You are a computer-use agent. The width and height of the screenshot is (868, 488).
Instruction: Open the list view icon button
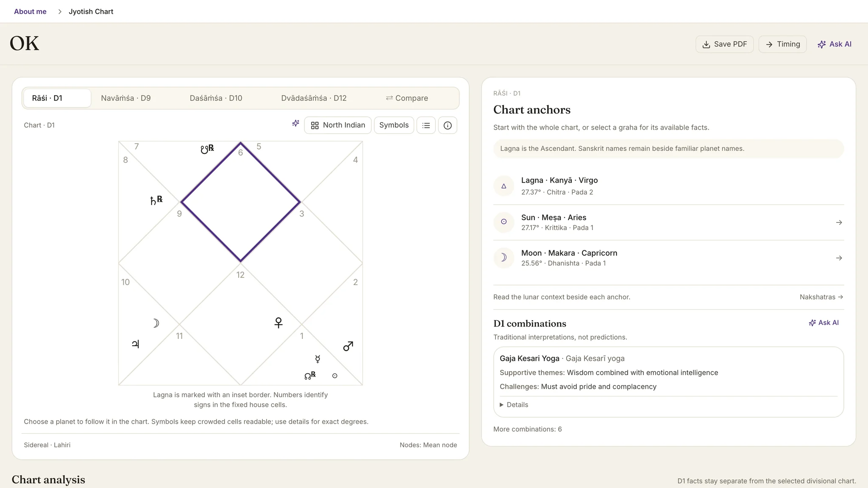pyautogui.click(x=426, y=125)
